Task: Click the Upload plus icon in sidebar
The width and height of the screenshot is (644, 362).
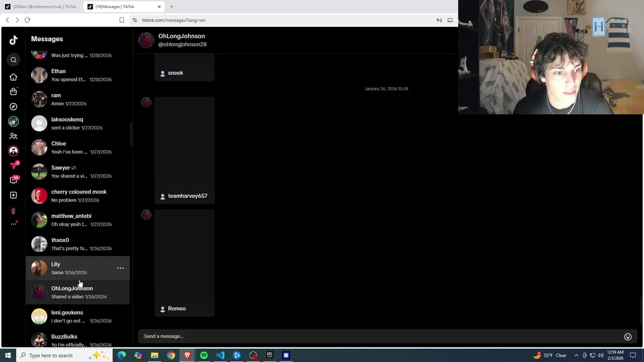Action: [14, 195]
